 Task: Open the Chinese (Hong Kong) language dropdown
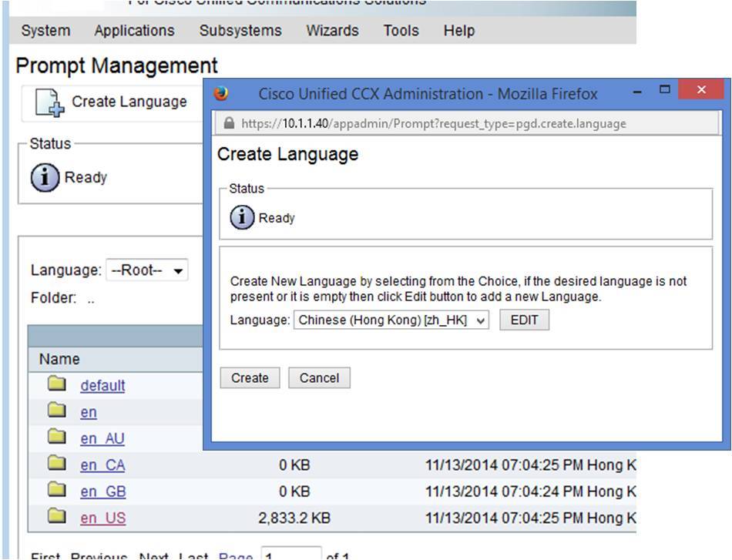coord(391,320)
